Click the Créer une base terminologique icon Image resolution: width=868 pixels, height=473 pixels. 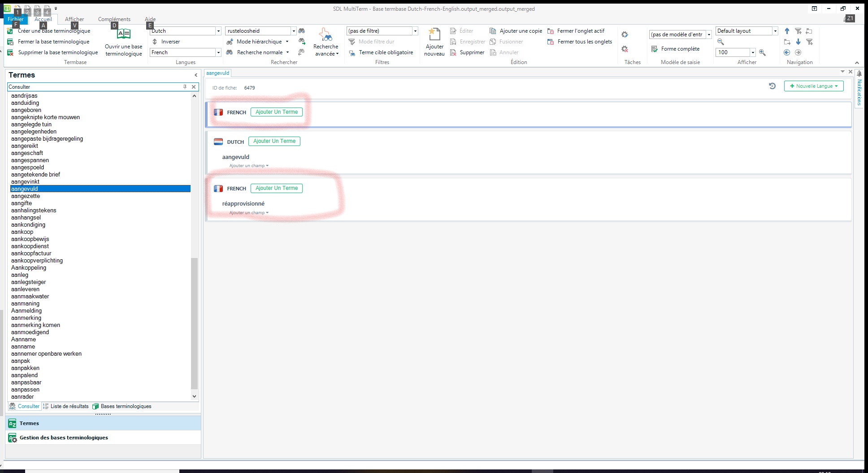(10, 31)
